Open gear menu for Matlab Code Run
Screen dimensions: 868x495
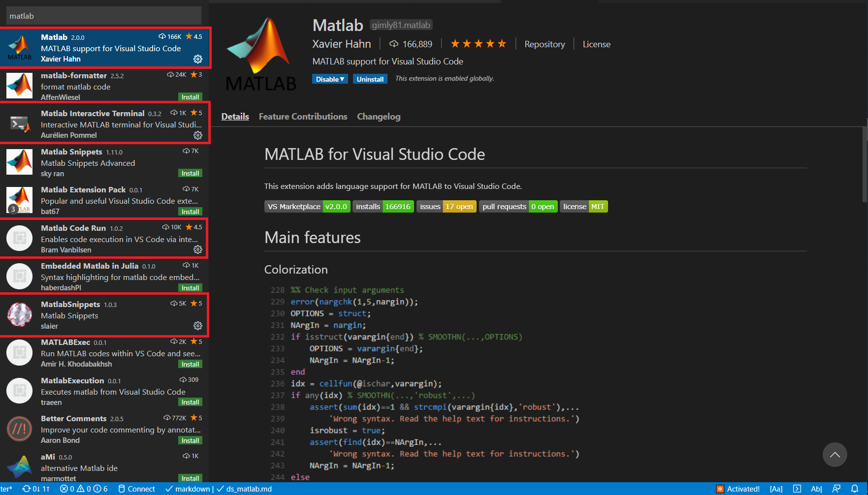pos(198,249)
